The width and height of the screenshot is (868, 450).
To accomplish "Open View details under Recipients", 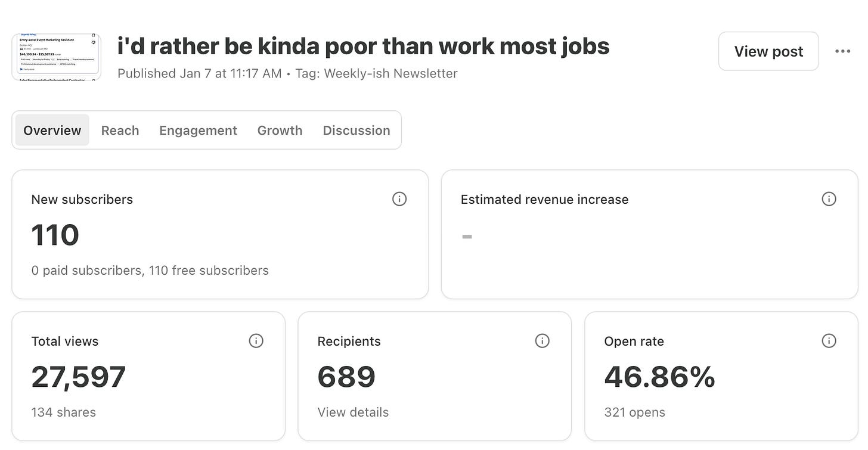I will pos(353,412).
